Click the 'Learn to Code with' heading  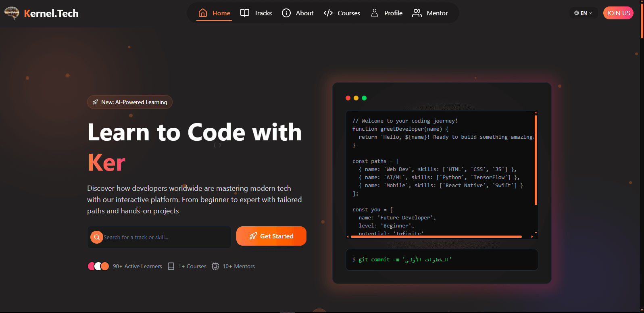[x=195, y=132]
